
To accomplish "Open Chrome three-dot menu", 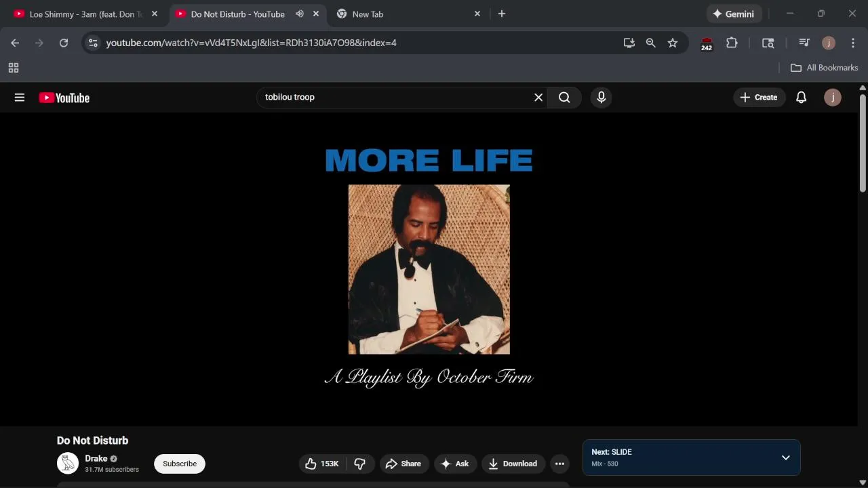I will pyautogui.click(x=853, y=43).
